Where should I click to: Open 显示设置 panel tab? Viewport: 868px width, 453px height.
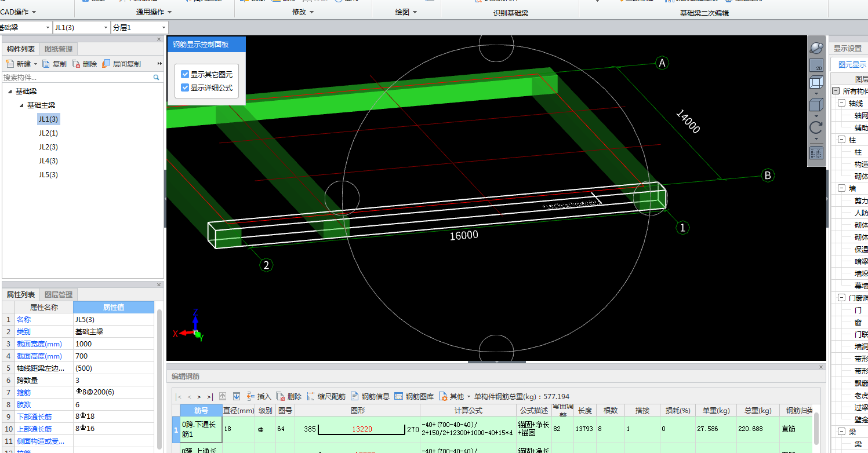pos(848,49)
